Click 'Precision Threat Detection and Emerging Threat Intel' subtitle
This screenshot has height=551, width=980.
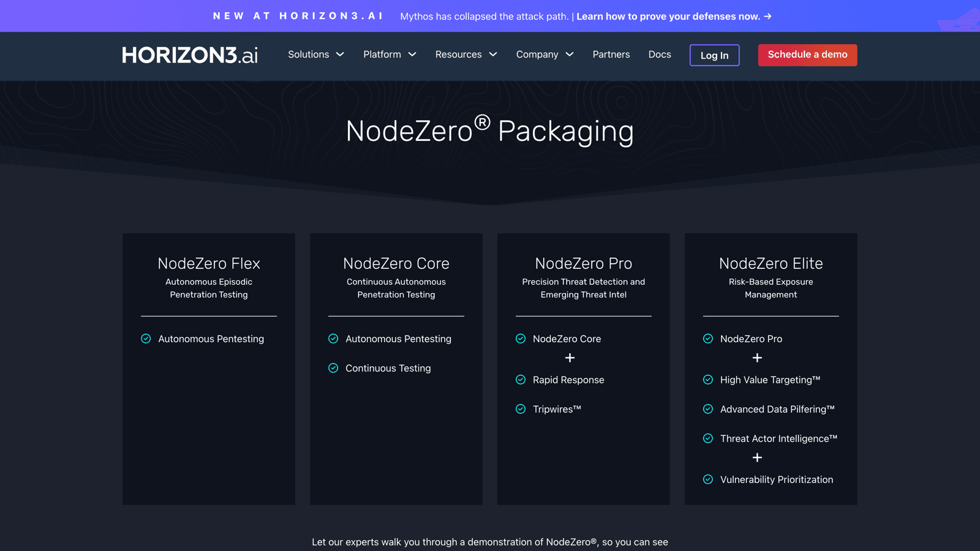(x=584, y=288)
